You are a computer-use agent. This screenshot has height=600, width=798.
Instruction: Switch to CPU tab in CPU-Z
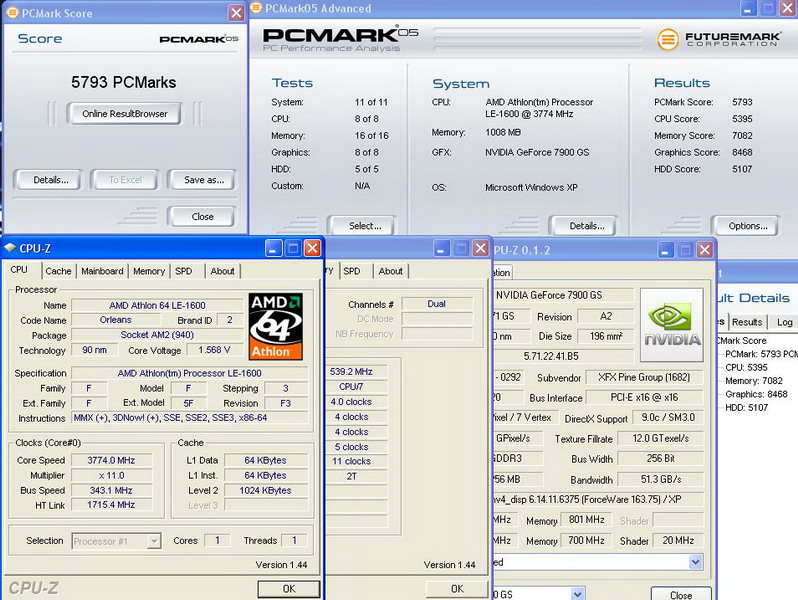tap(19, 270)
